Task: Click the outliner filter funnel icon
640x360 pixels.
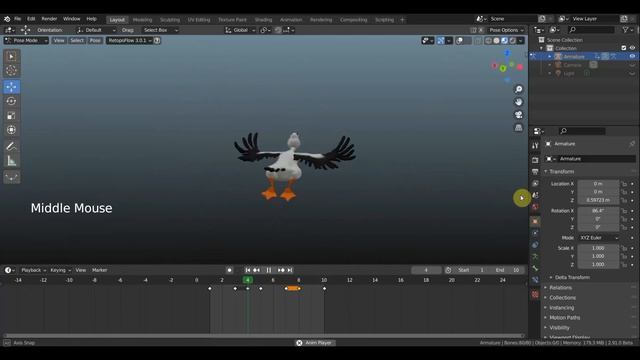Action: click(625, 30)
